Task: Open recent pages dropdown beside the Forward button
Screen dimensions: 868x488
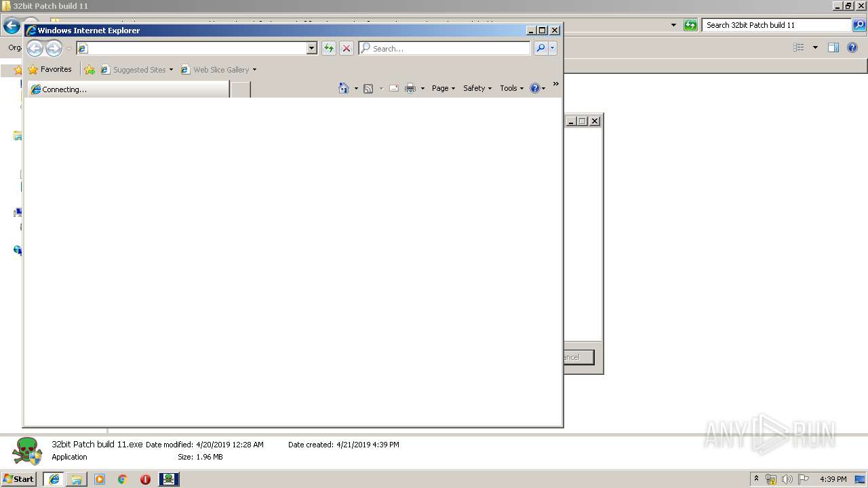Action: (x=68, y=49)
